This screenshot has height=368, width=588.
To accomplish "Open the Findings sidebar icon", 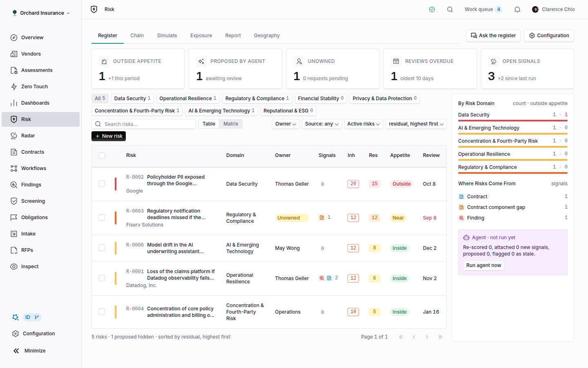I will coord(14,185).
